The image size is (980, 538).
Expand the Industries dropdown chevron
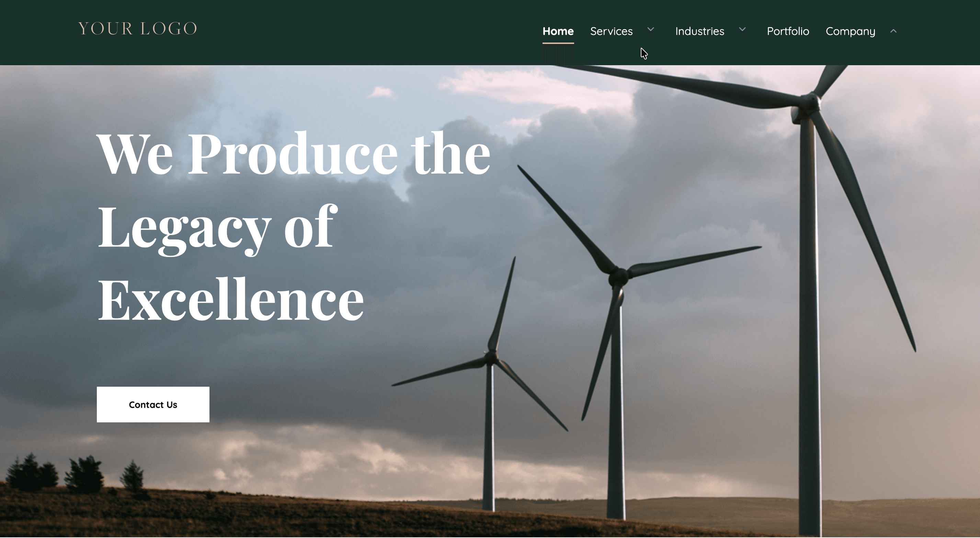[x=742, y=29]
